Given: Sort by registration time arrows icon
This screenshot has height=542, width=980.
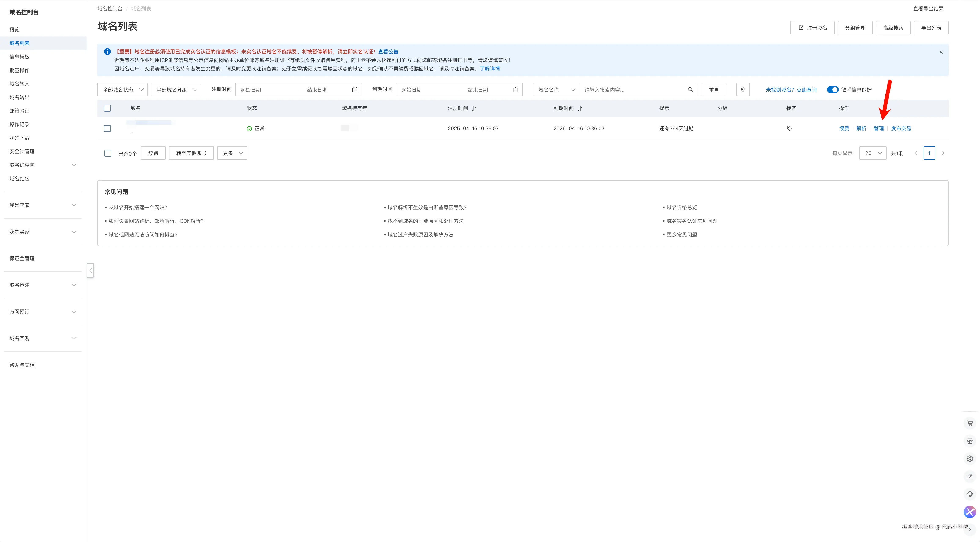Looking at the screenshot, I should 474,108.
